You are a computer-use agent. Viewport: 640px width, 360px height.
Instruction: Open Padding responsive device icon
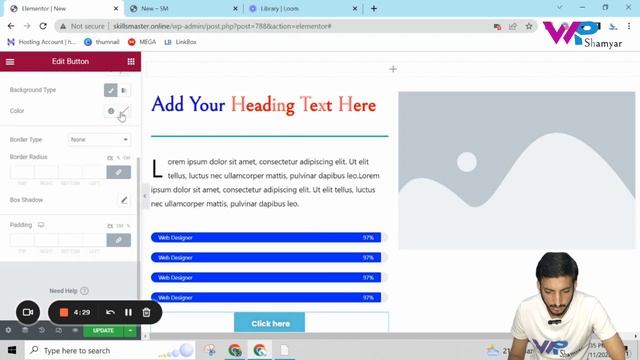click(x=41, y=225)
